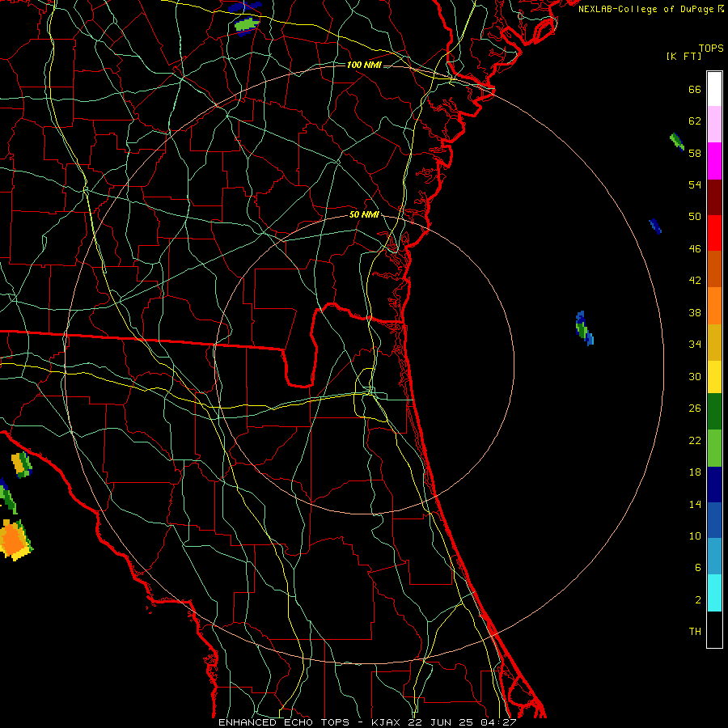Click the gold legend swatch
The image size is (728, 728).
coord(714,342)
